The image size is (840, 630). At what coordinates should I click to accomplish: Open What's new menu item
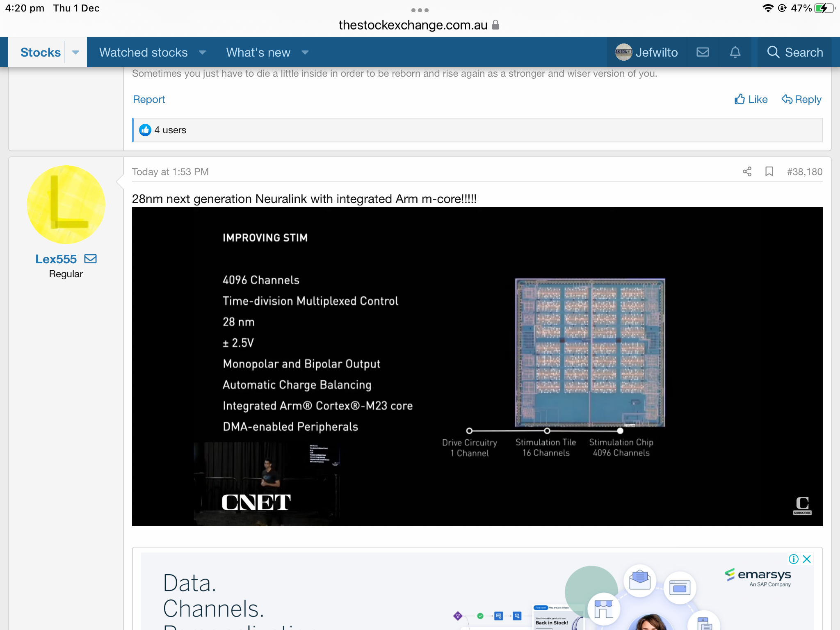pyautogui.click(x=258, y=52)
